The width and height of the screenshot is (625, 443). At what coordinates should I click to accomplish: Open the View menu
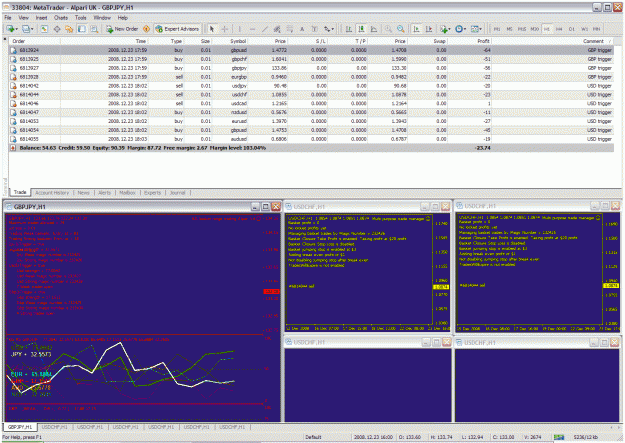[24, 18]
